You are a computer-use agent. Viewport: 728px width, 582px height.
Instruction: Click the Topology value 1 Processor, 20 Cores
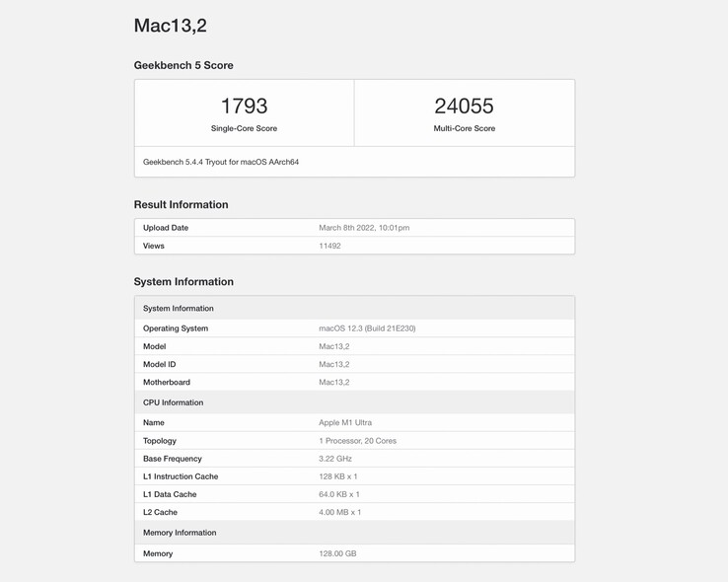(357, 441)
